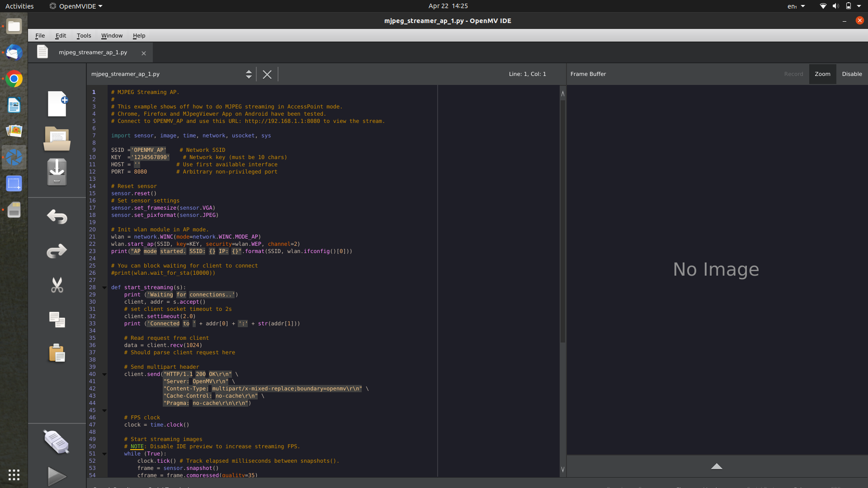Run the current script
The width and height of the screenshot is (868, 488).
tap(57, 476)
